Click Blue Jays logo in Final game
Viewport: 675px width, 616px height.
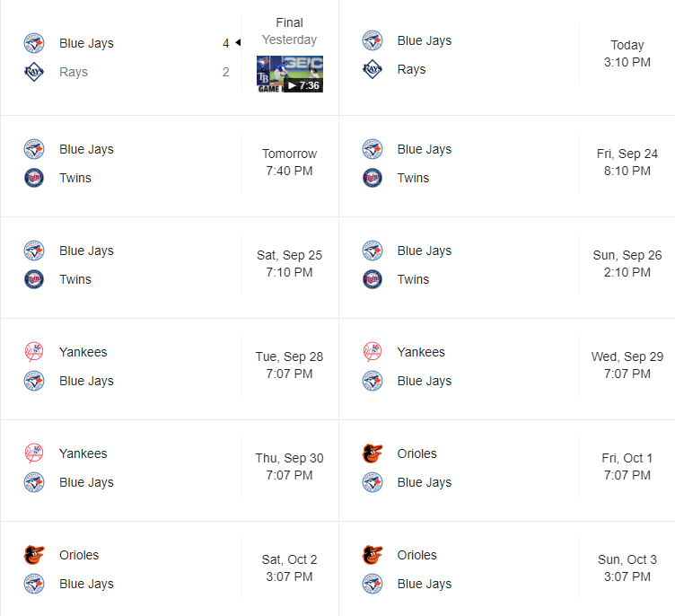coord(34,43)
